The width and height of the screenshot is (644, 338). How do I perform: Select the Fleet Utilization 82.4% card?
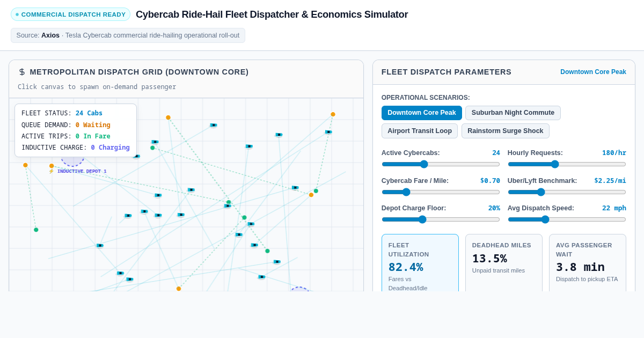(x=420, y=263)
